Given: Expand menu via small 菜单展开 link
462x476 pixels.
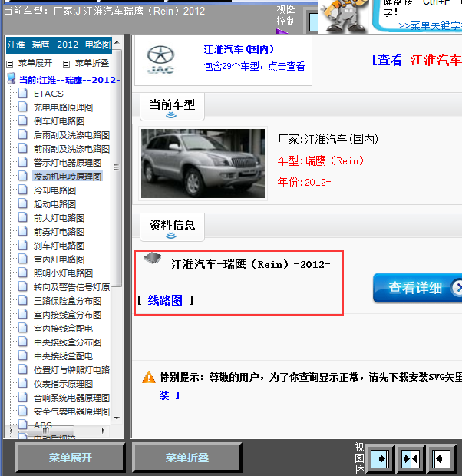Looking at the screenshot, I should pyautogui.click(x=35, y=63).
